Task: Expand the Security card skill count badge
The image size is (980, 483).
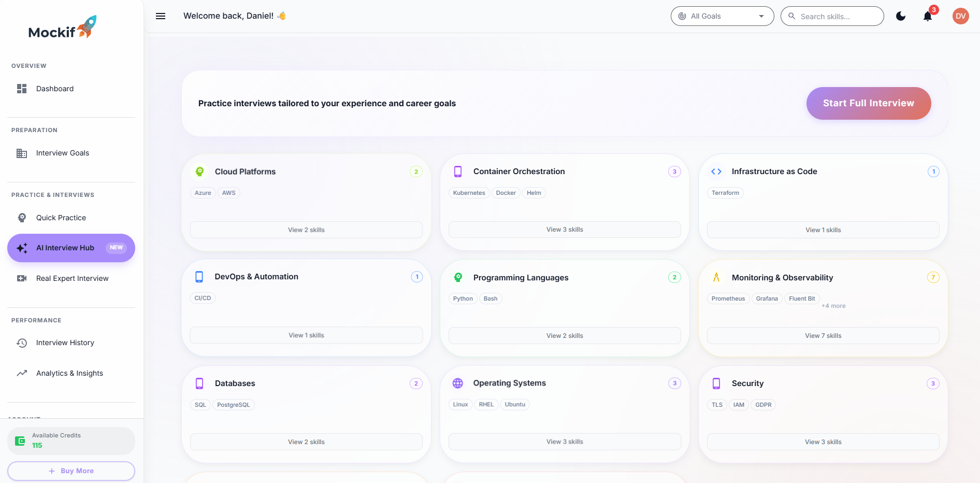Action: pyautogui.click(x=933, y=383)
